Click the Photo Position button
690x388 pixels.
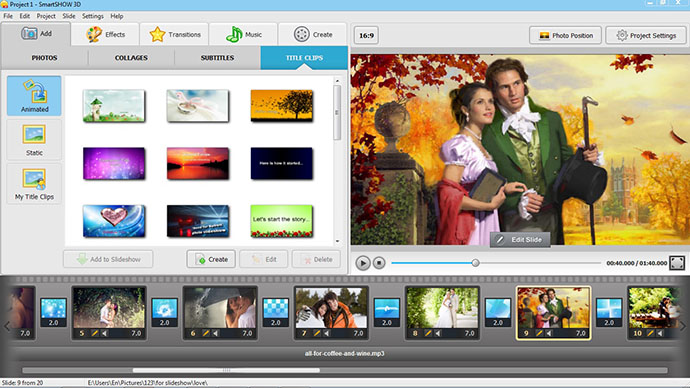[x=565, y=35]
